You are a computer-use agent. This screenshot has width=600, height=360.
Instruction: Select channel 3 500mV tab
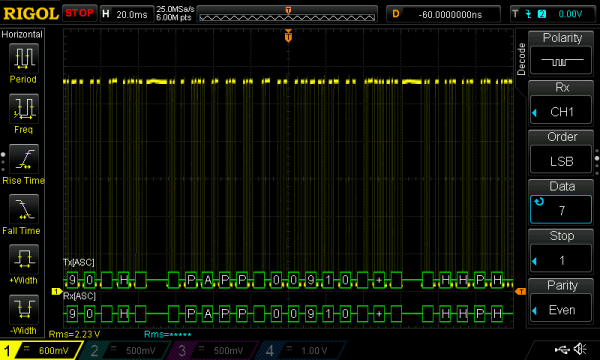point(214,350)
